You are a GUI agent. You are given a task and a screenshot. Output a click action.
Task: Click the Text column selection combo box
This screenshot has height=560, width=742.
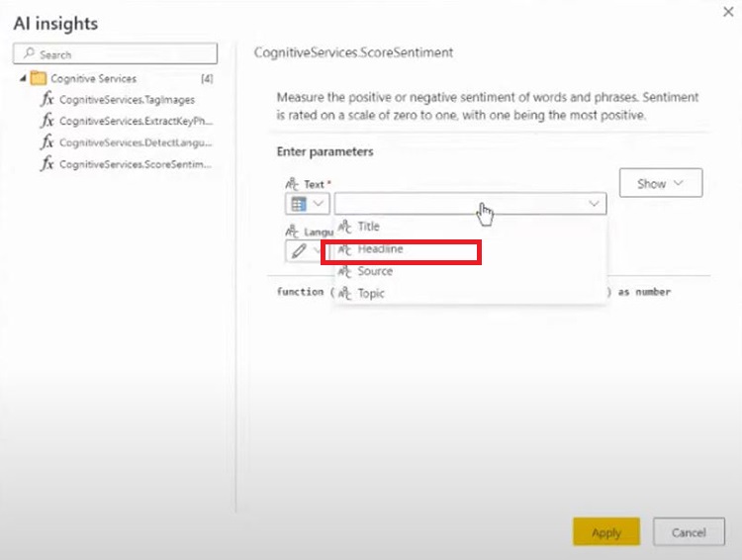click(470, 204)
